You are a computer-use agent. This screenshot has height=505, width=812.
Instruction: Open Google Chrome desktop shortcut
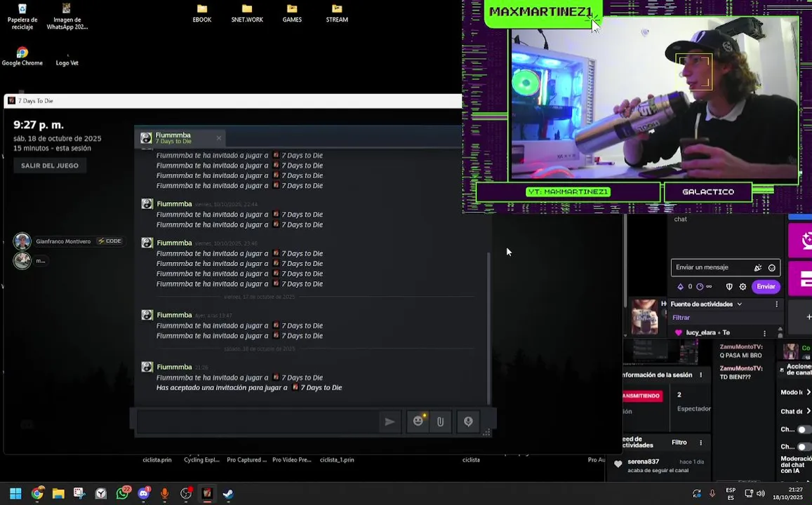coord(22,56)
